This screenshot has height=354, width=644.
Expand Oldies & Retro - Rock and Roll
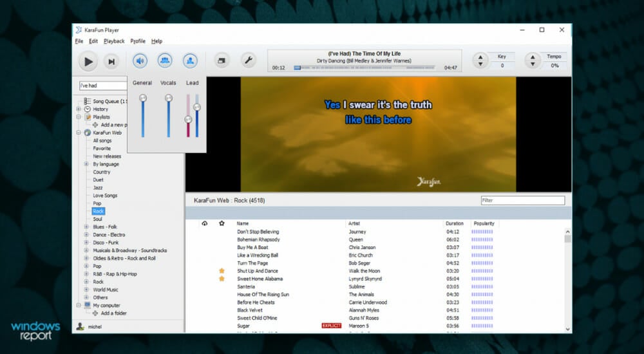86,258
